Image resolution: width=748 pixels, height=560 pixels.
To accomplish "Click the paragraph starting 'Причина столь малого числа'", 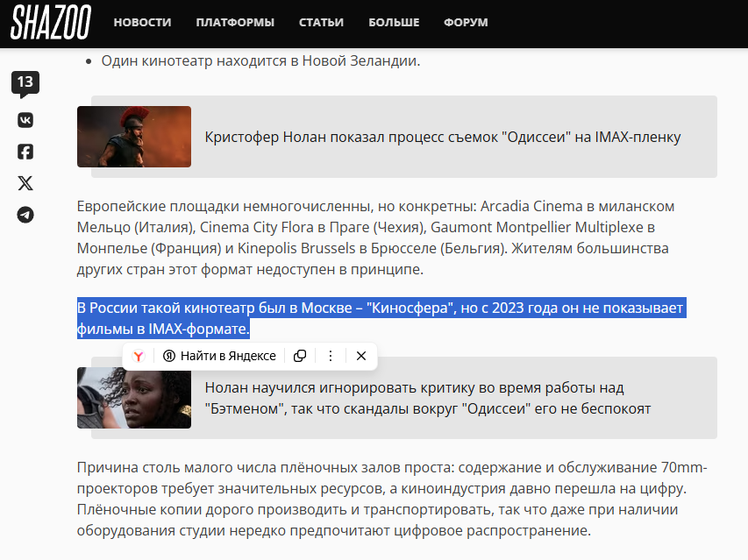I will 391,499.
